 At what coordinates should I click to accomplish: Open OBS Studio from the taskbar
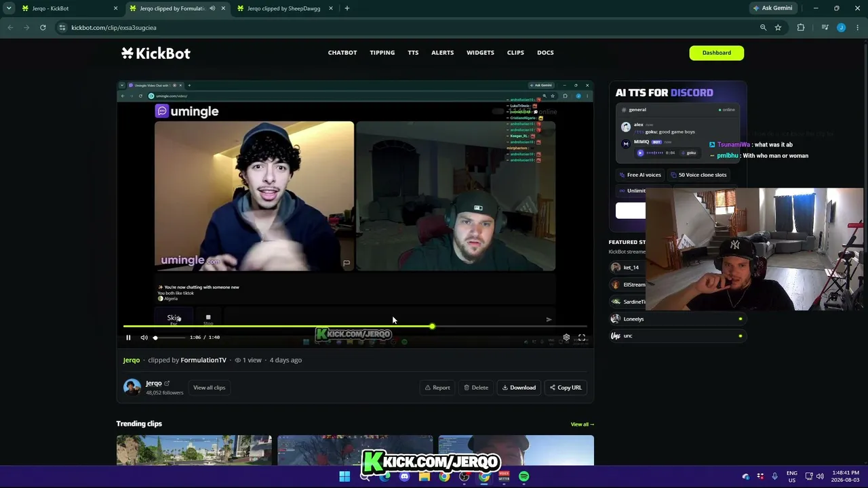pyautogui.click(x=465, y=476)
